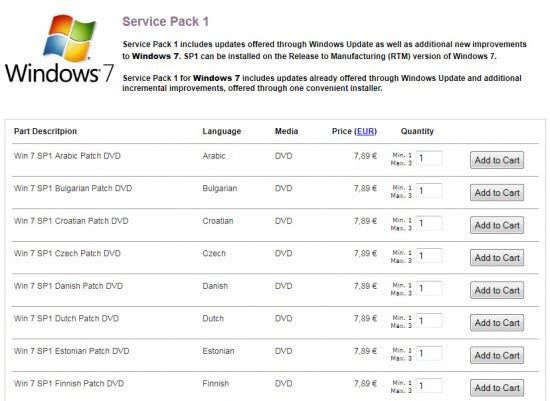Click the Windows 7 logo
This screenshot has height=401, width=550.
point(59,49)
